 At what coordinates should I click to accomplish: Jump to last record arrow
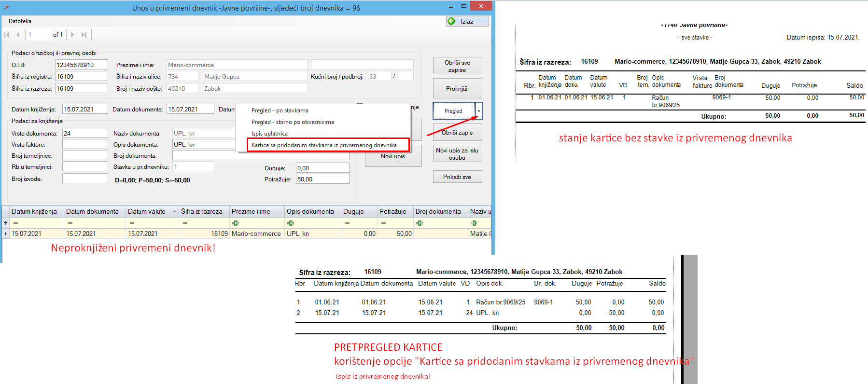coord(84,35)
